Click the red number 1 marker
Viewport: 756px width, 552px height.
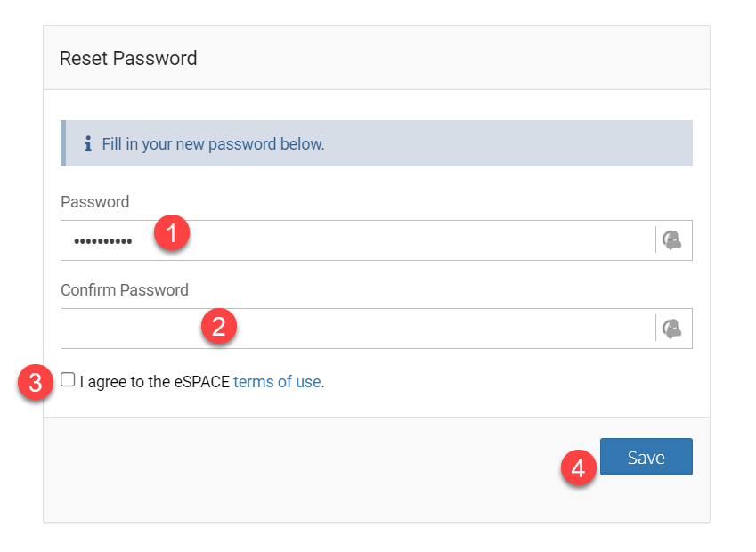171,234
